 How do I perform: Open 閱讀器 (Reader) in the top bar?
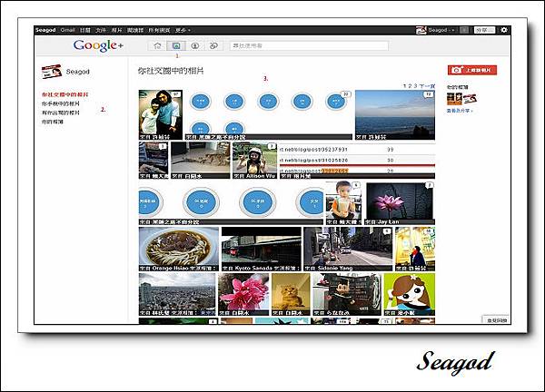pyautogui.click(x=135, y=31)
